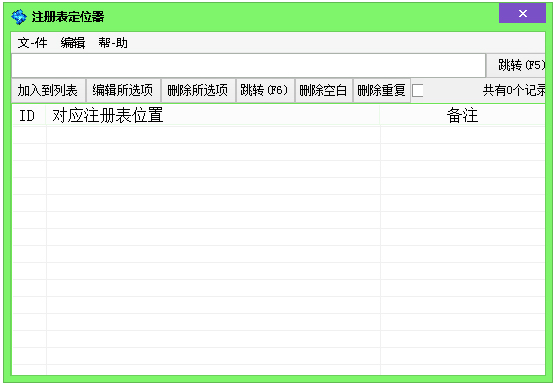Click 删除所选项 button
The image size is (557, 386).
(198, 91)
